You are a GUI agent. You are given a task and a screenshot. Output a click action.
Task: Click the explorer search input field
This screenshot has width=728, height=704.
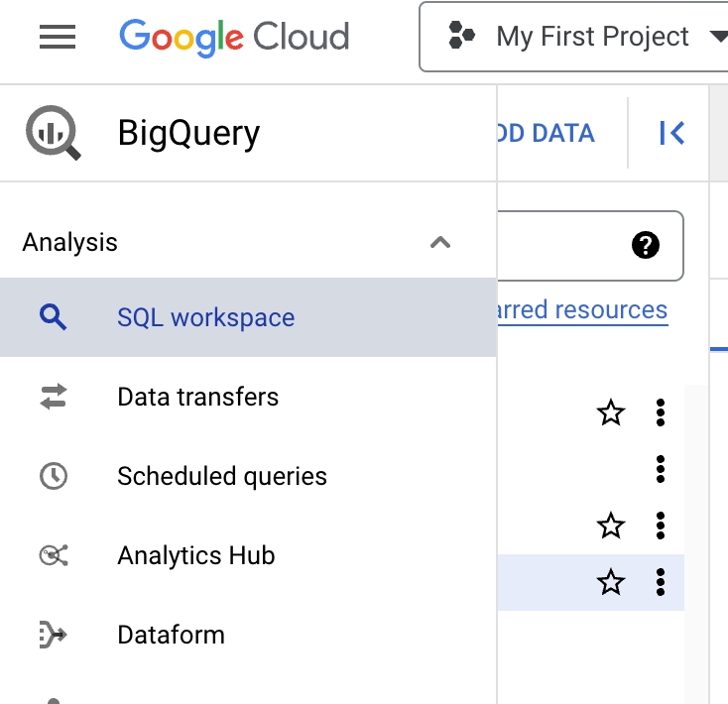click(560, 245)
